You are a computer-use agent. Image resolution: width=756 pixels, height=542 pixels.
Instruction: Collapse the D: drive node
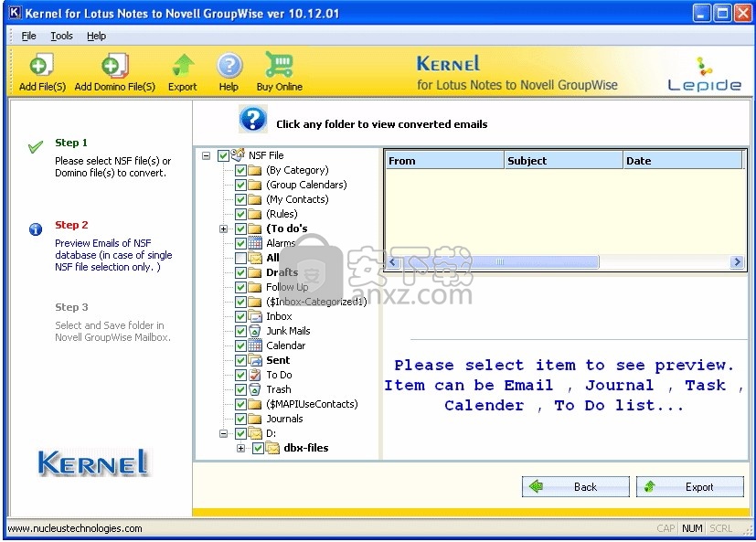[x=223, y=433]
